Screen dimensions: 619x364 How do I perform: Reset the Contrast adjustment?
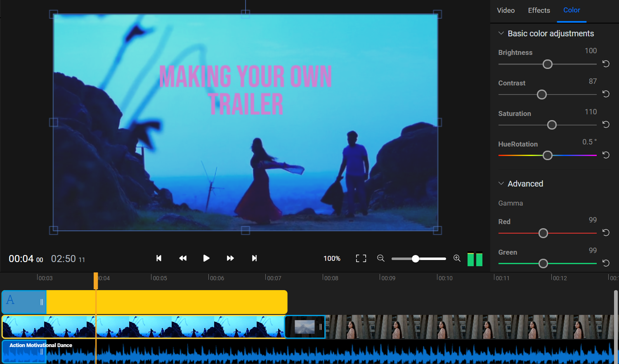(x=606, y=94)
